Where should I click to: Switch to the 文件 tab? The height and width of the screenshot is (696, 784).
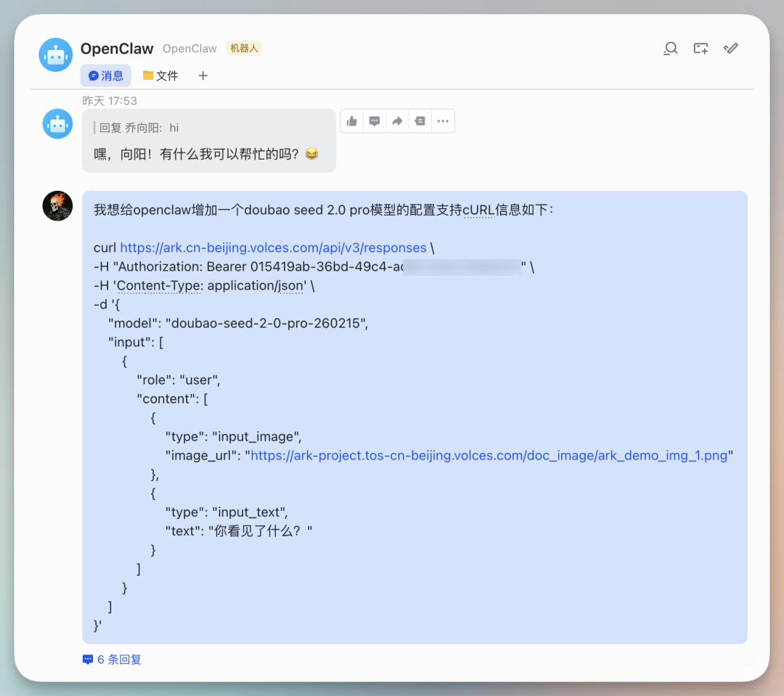(160, 75)
